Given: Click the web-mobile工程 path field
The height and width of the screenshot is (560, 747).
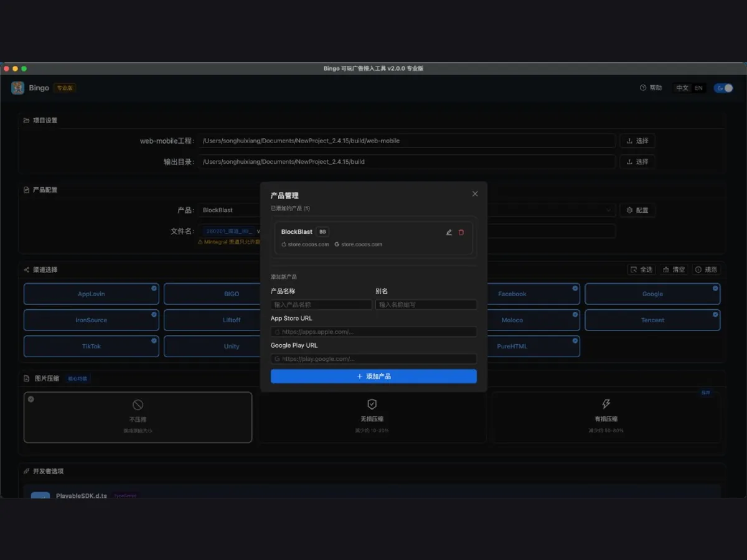Looking at the screenshot, I should point(407,141).
